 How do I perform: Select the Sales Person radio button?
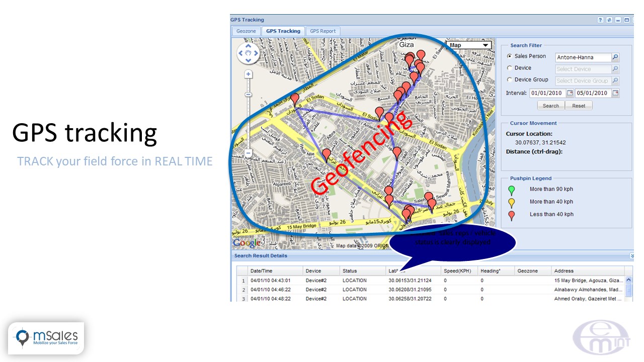510,56
